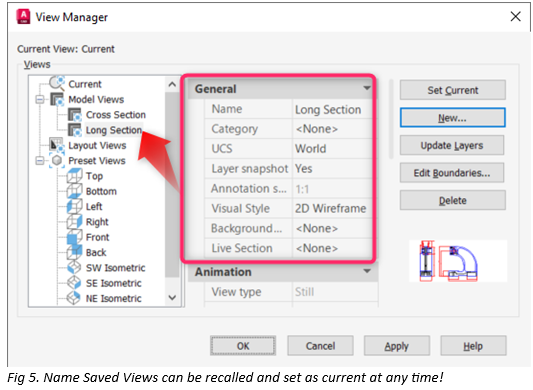533x390 pixels.
Task: Click the Preset Views cube icon
Action: pos(57,160)
